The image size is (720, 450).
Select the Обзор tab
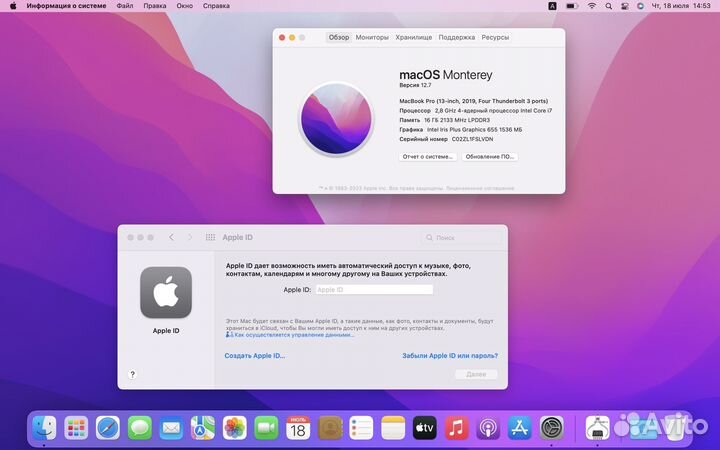tap(339, 37)
